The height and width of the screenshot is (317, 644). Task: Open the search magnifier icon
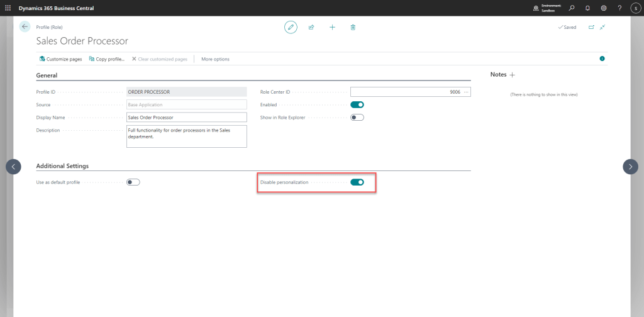(571, 8)
